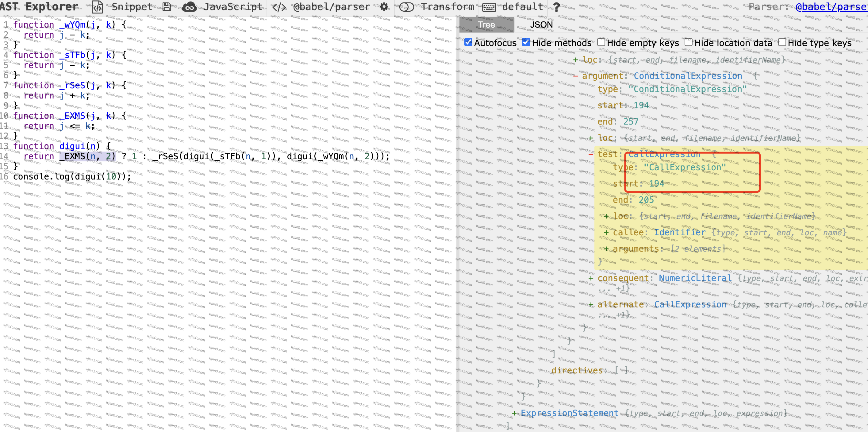Click the highlighted _EXMS(n, 2) call in code
Screen dimensions: 868x432
(x=88, y=156)
